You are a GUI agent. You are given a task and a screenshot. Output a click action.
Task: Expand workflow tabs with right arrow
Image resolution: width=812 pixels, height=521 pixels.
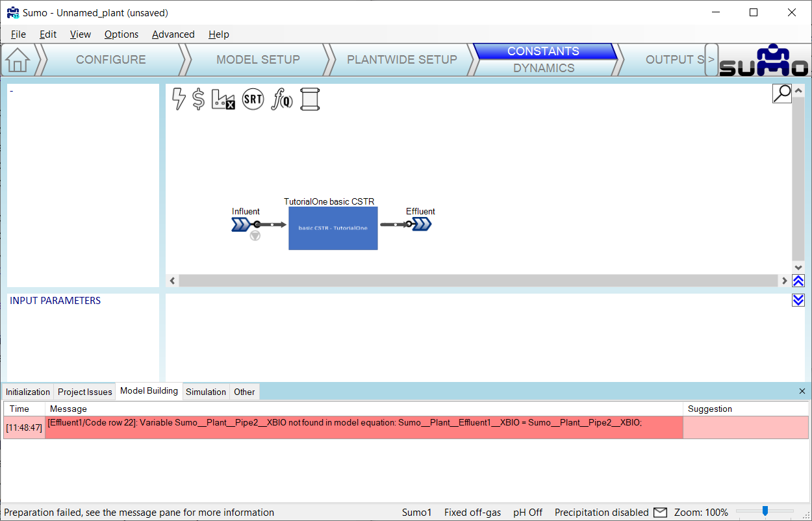point(711,60)
